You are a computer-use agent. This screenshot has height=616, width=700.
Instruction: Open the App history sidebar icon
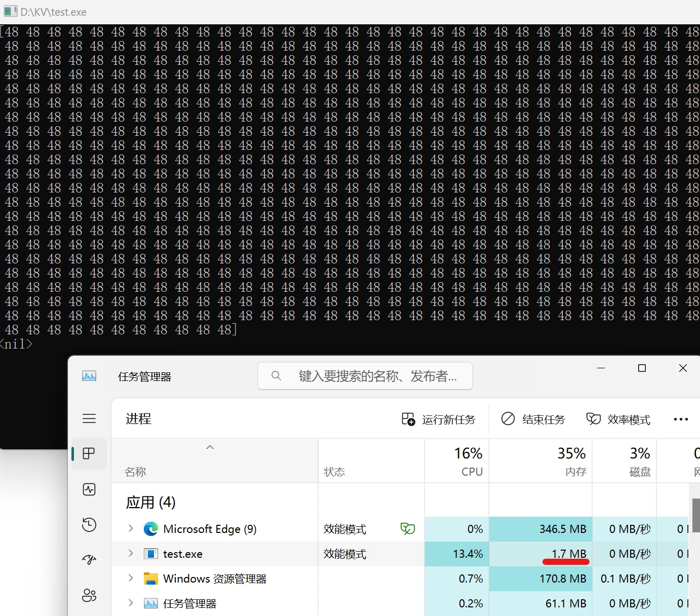(x=89, y=524)
